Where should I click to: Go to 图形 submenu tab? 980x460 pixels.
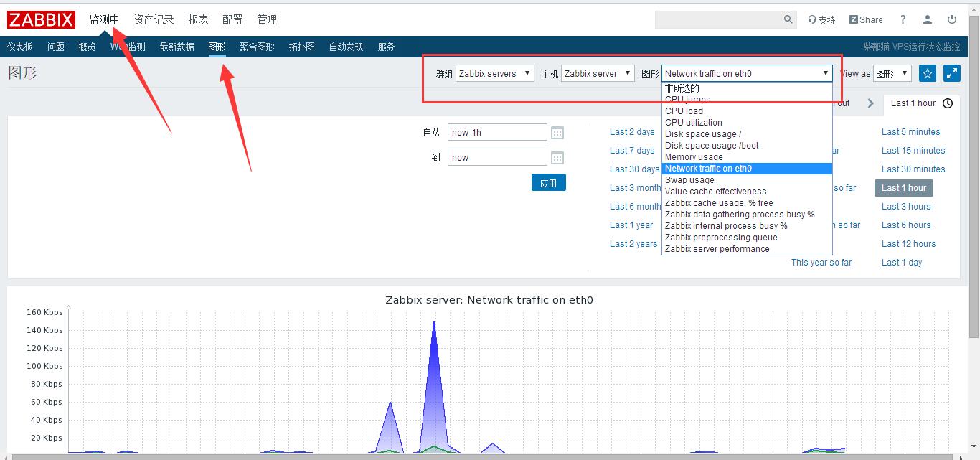[217, 47]
